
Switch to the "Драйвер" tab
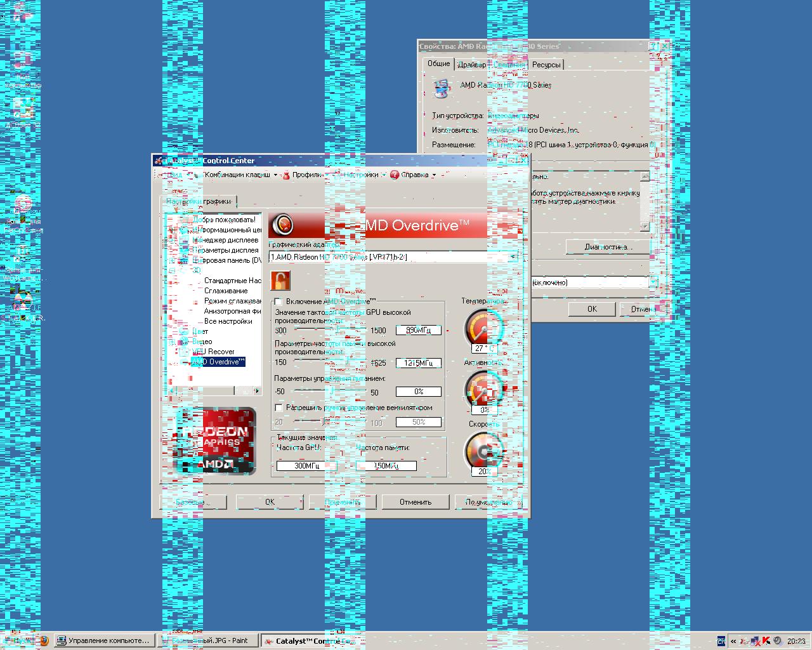tap(471, 65)
